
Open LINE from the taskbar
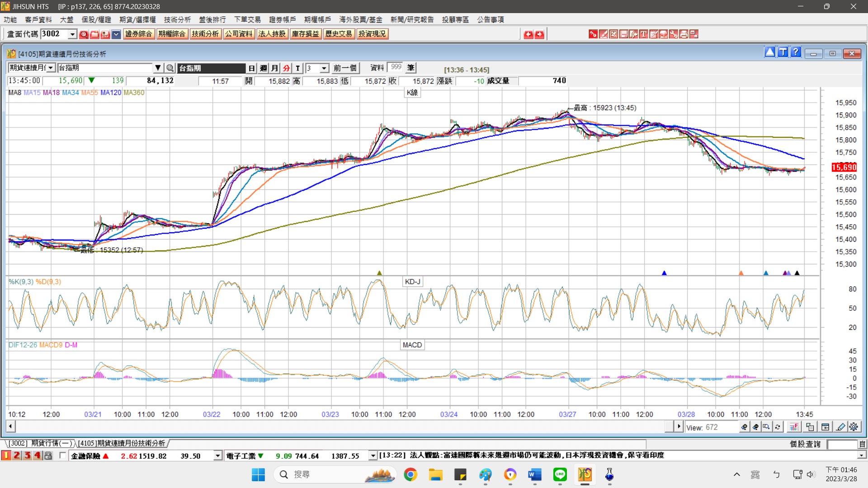click(560, 474)
